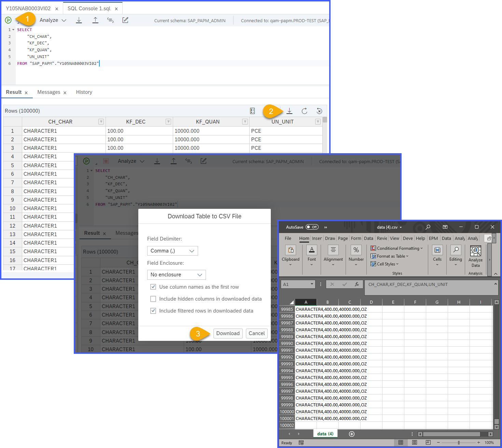This screenshot has height=448, width=502.
Task: Toggle Use column names as the first row
Action: coord(153,287)
